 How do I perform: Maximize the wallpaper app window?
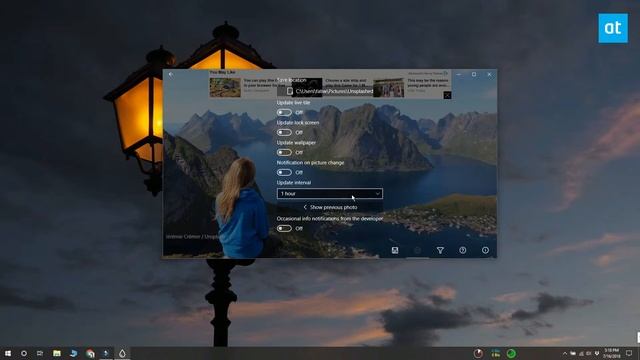pyautogui.click(x=474, y=75)
